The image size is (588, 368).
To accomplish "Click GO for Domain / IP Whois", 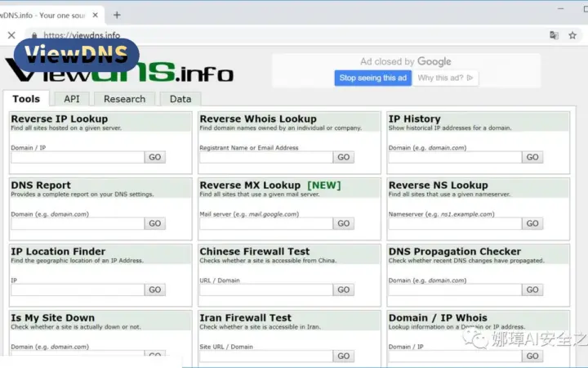I will pyautogui.click(x=532, y=356).
